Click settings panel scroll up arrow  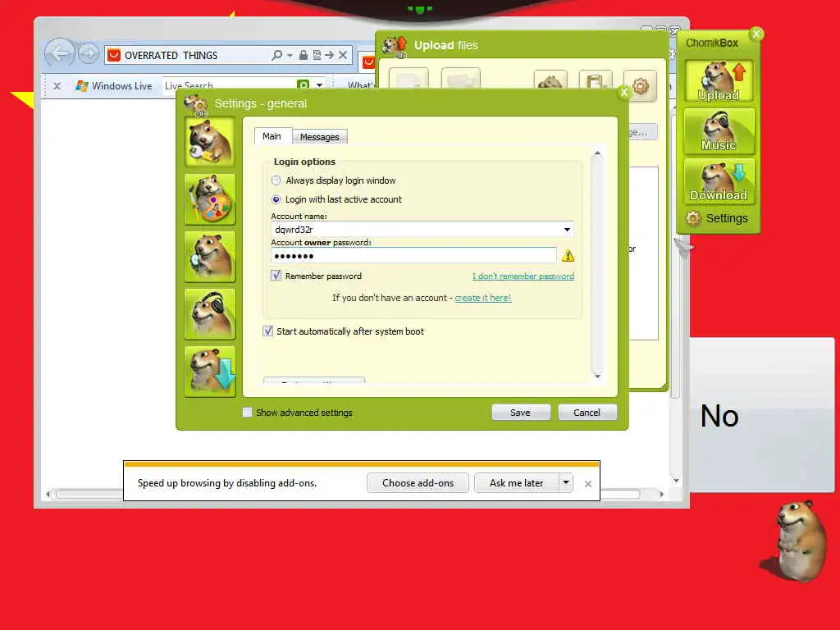pyautogui.click(x=597, y=154)
